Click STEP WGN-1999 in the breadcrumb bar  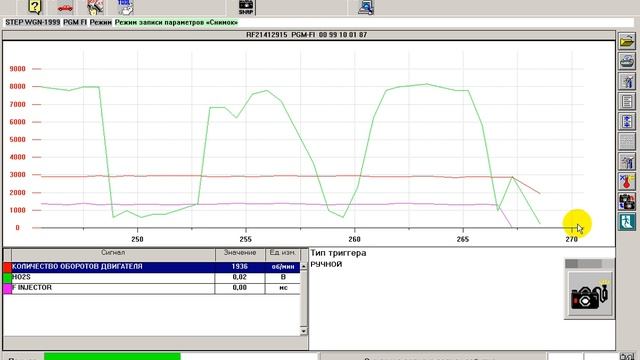(33, 22)
